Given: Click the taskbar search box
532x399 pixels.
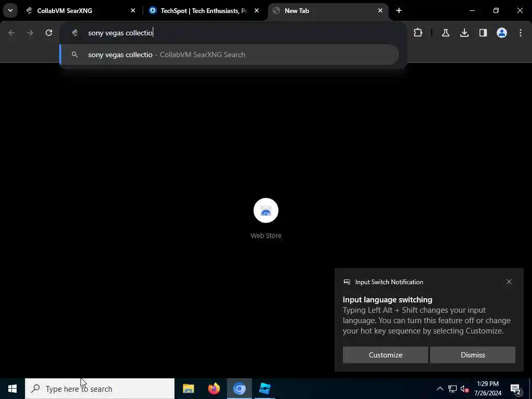Looking at the screenshot, I should click(x=100, y=389).
